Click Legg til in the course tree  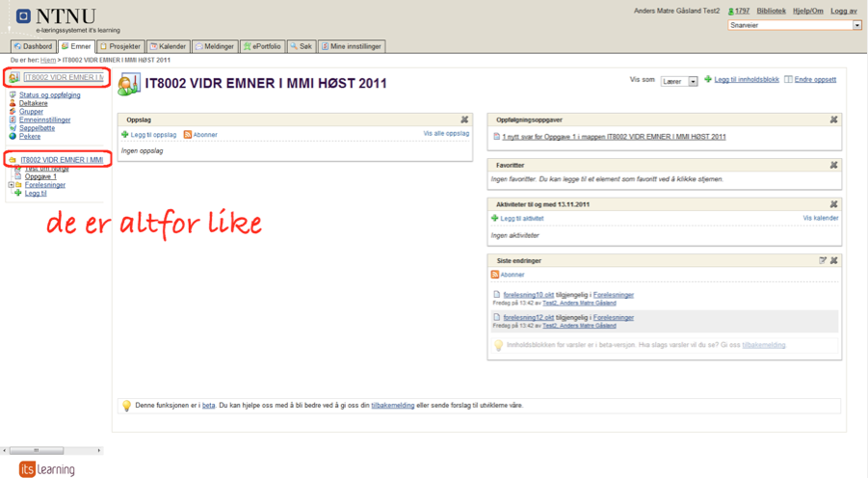[36, 194]
